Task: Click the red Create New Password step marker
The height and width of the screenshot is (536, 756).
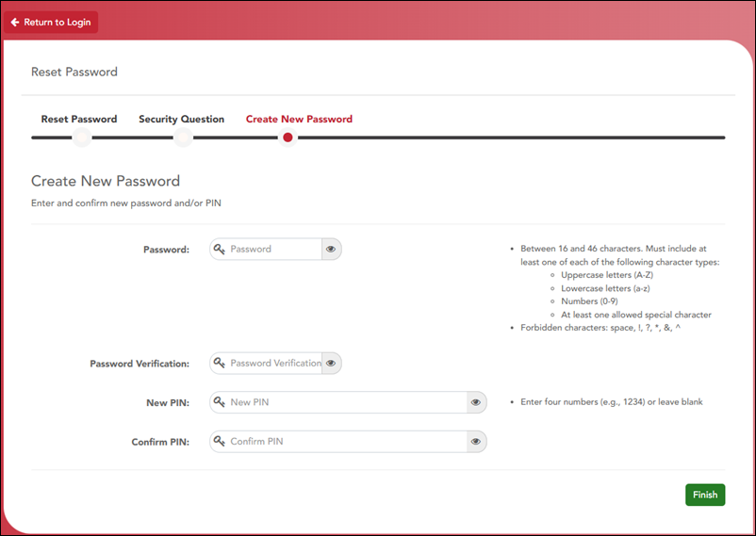Action: click(288, 138)
